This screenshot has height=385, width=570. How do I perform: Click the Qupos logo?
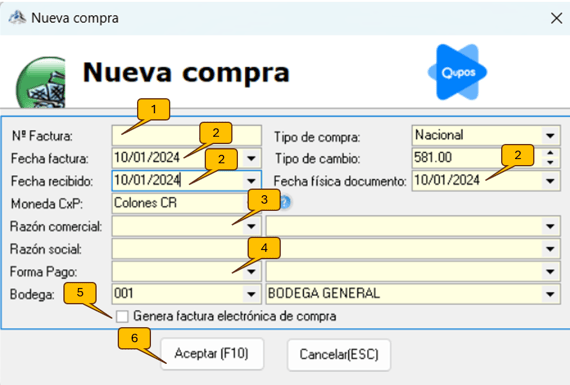pyautogui.click(x=458, y=72)
